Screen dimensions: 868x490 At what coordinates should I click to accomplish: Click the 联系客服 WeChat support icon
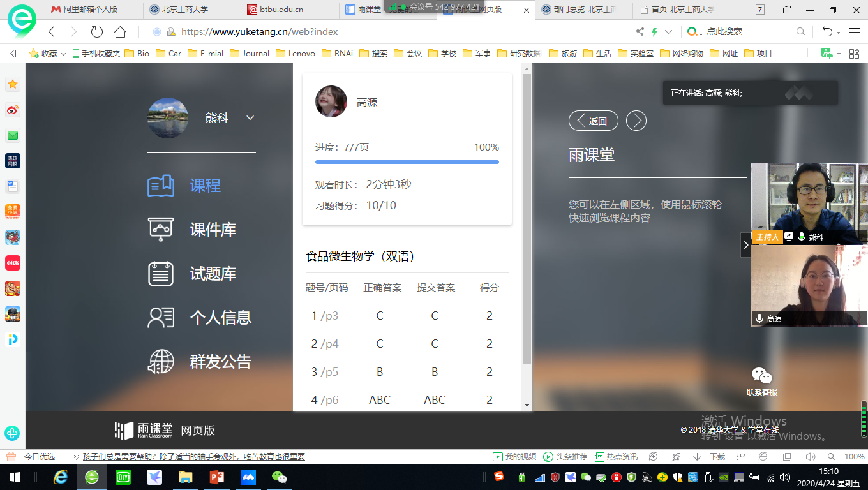(x=761, y=376)
